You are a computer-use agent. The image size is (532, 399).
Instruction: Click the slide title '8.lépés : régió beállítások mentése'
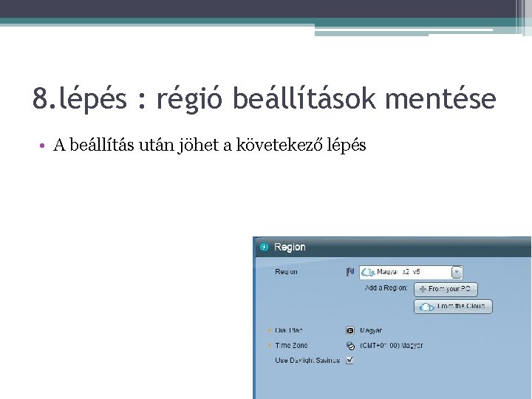(265, 98)
